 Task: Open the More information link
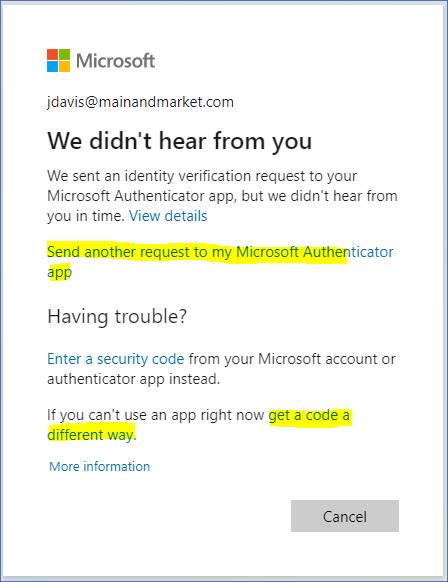[x=99, y=467]
